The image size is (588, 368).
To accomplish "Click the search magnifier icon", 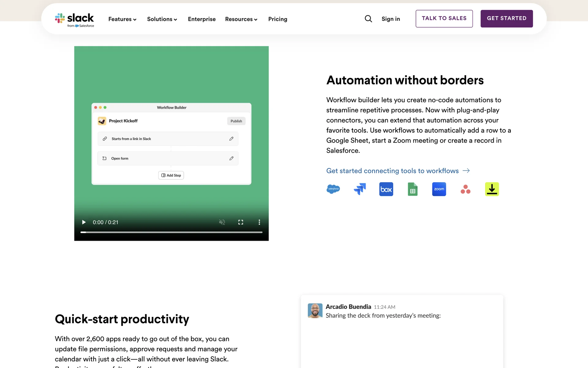I will [x=368, y=19].
